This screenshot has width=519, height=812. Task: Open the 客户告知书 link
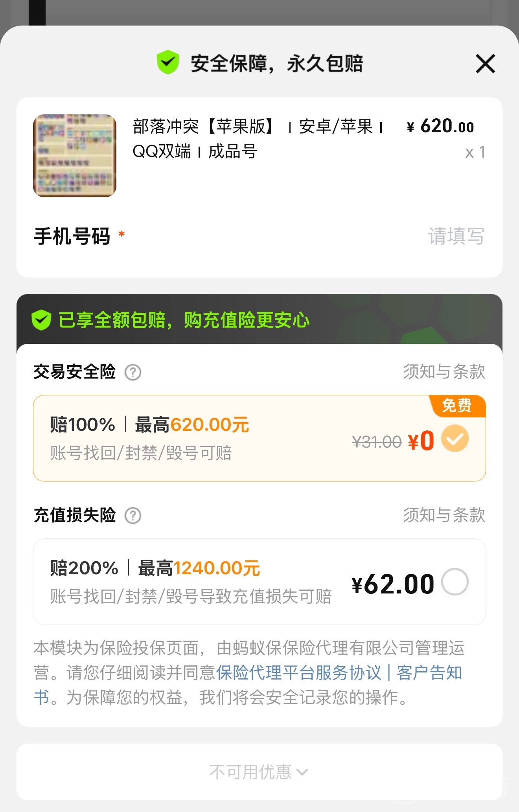coord(429,673)
